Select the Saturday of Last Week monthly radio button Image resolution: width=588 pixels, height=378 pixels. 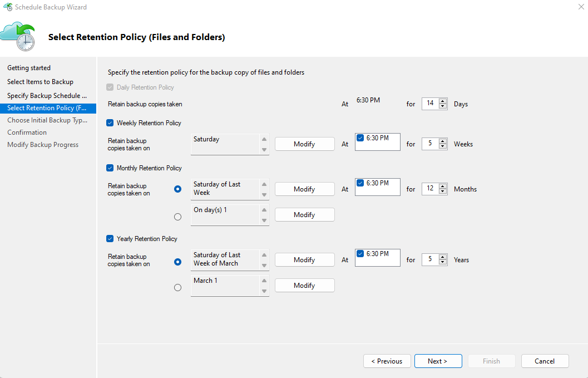point(178,189)
